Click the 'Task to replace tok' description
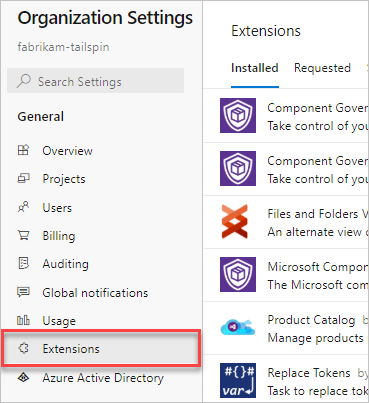Image resolution: width=369 pixels, height=403 pixels. tap(318, 391)
